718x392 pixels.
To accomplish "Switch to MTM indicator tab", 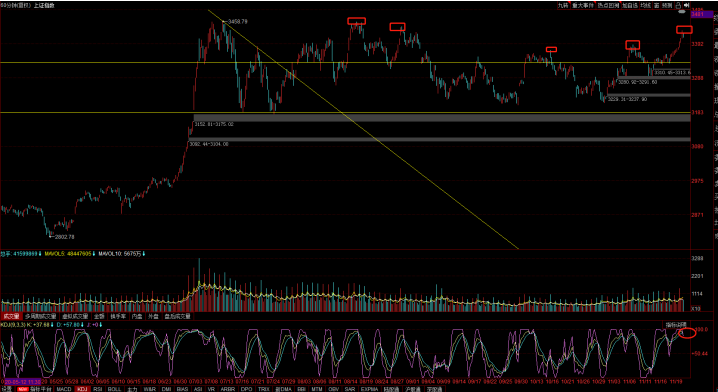I will [x=317, y=389].
